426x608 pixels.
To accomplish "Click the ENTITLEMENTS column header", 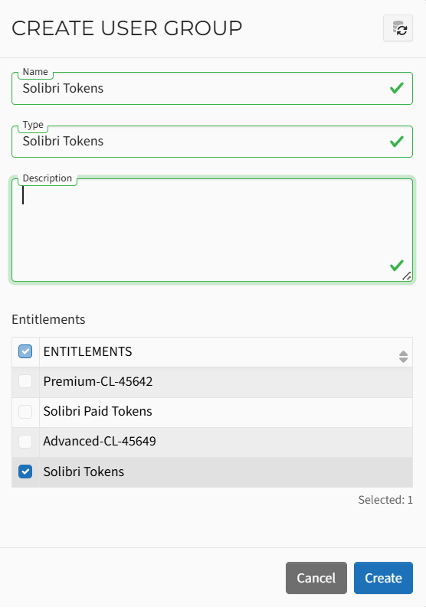I will [88, 352].
